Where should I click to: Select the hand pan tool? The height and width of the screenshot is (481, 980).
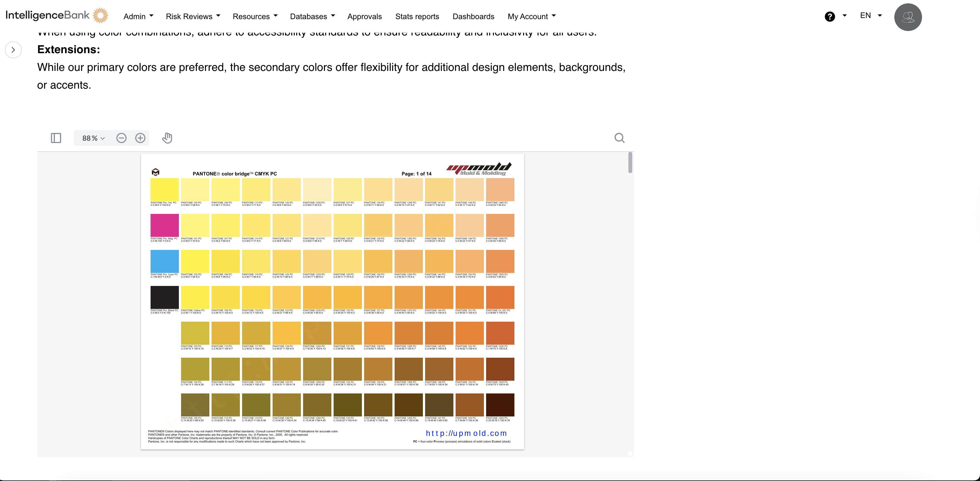(x=167, y=138)
